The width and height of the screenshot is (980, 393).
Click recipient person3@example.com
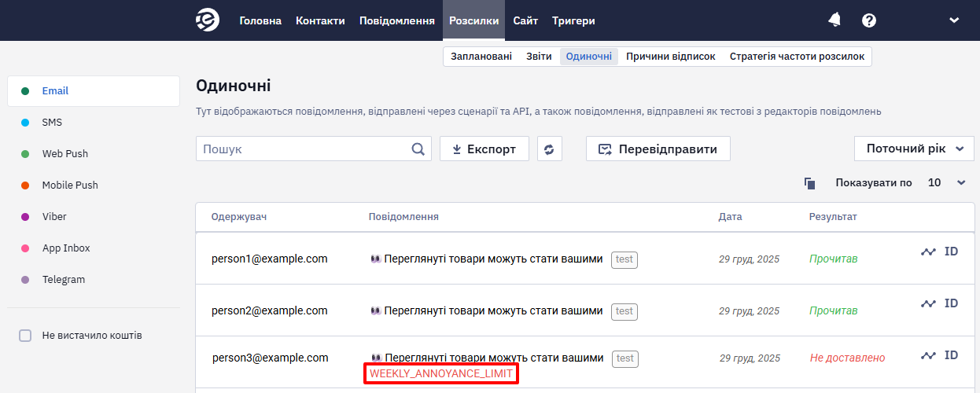(270, 358)
